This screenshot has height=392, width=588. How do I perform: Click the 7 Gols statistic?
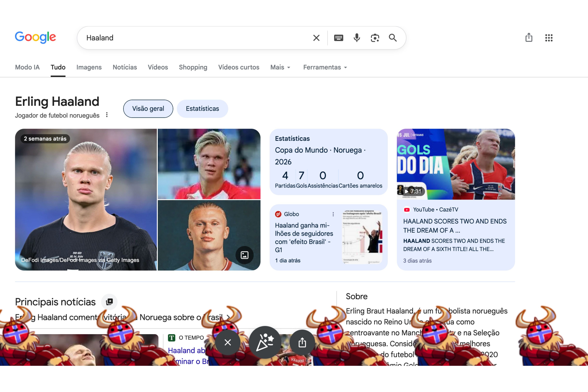(301, 179)
